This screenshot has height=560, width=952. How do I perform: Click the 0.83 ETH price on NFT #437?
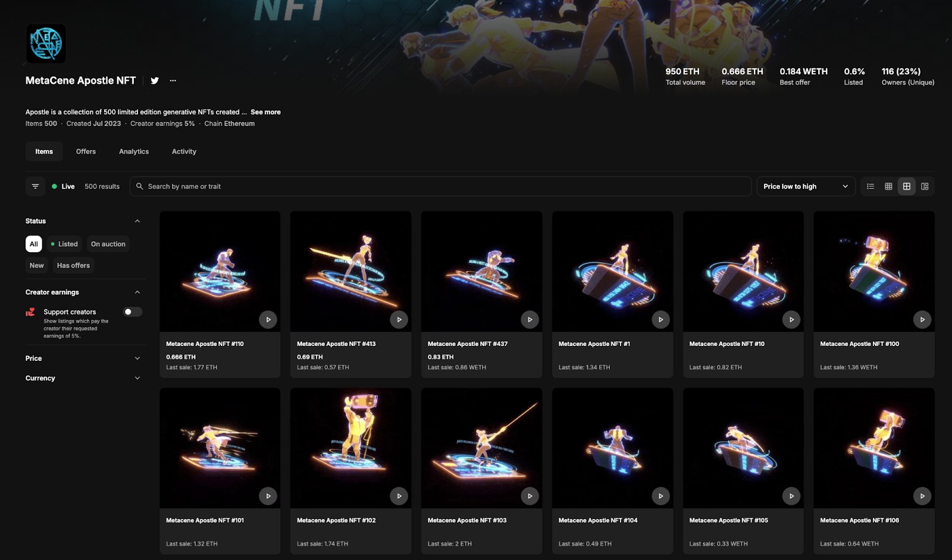coord(440,357)
